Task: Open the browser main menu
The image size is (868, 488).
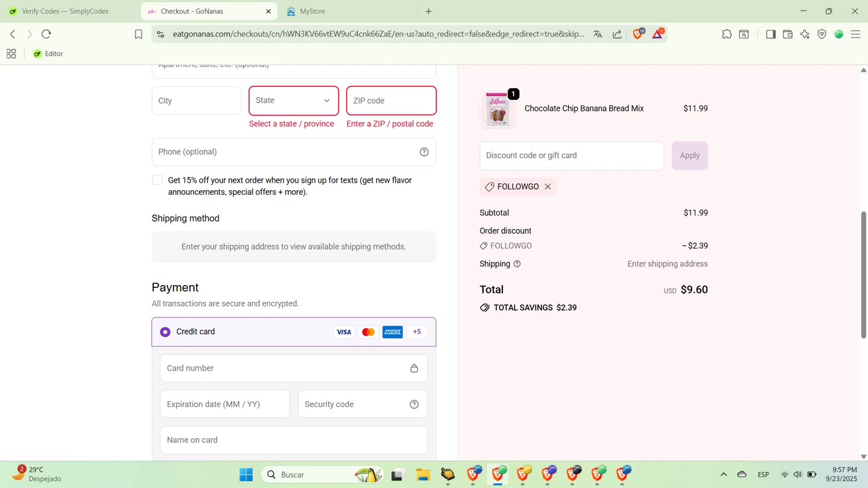Action: 855,34
